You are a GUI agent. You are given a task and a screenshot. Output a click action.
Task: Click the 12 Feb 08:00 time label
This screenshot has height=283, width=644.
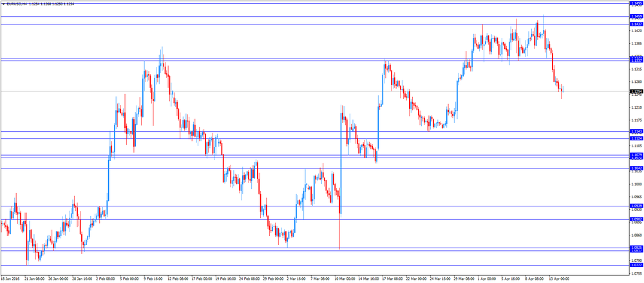pyautogui.click(x=178, y=279)
